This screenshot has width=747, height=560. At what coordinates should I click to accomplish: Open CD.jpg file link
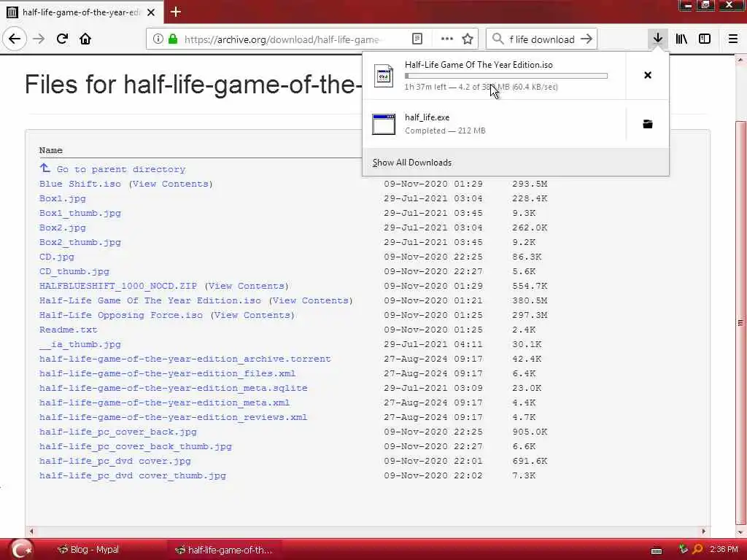(57, 257)
